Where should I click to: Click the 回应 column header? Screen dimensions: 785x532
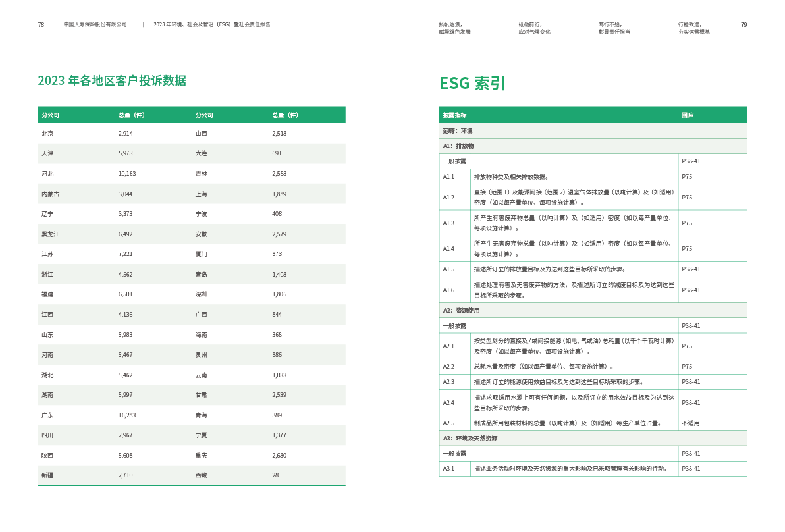(x=688, y=115)
